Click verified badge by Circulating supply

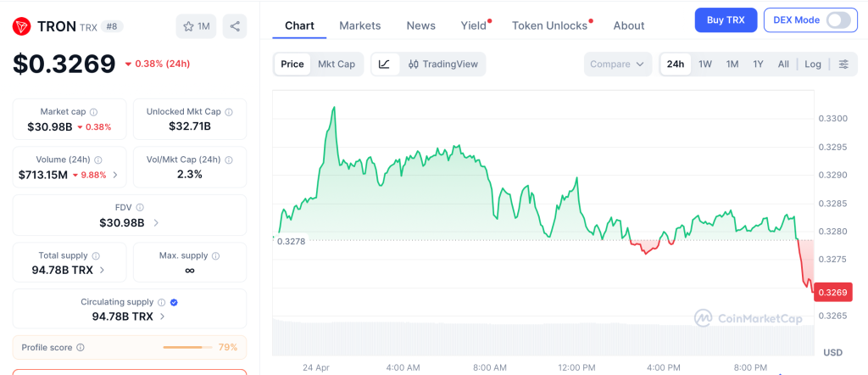(174, 302)
